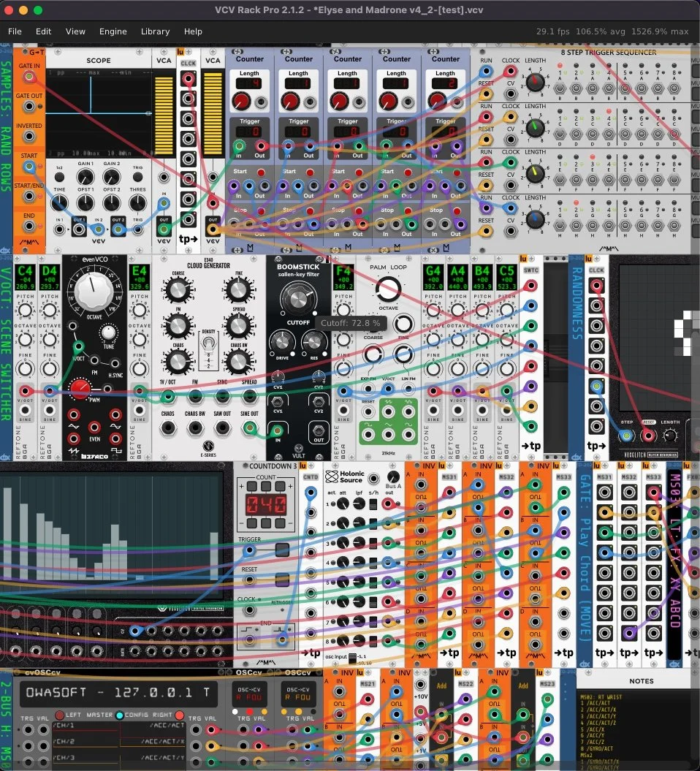Image resolution: width=700 pixels, height=771 pixels.
Task: Toggle the 1x2 button on Scope
Action: point(59,177)
